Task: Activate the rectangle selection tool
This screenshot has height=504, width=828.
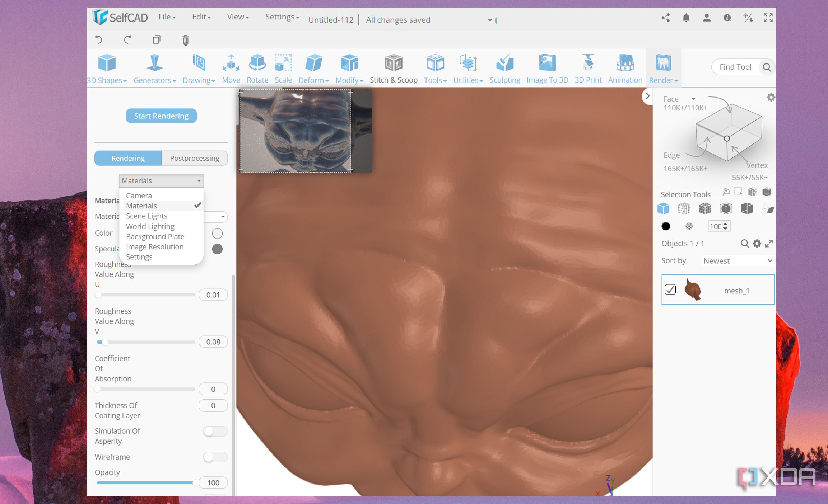Action: 738,192
